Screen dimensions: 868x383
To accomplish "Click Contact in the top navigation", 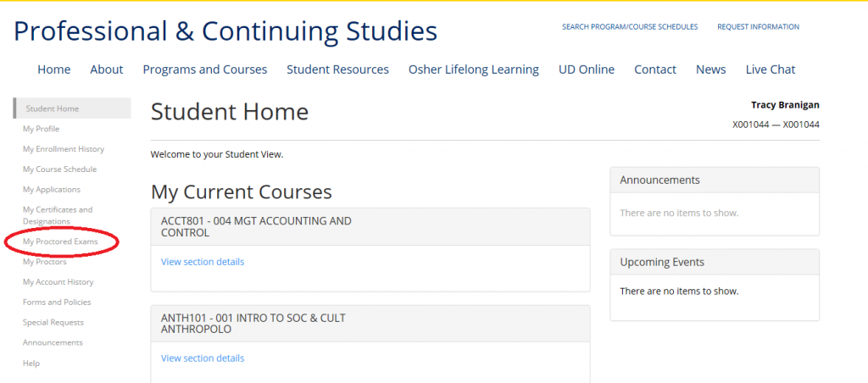I will 655,69.
